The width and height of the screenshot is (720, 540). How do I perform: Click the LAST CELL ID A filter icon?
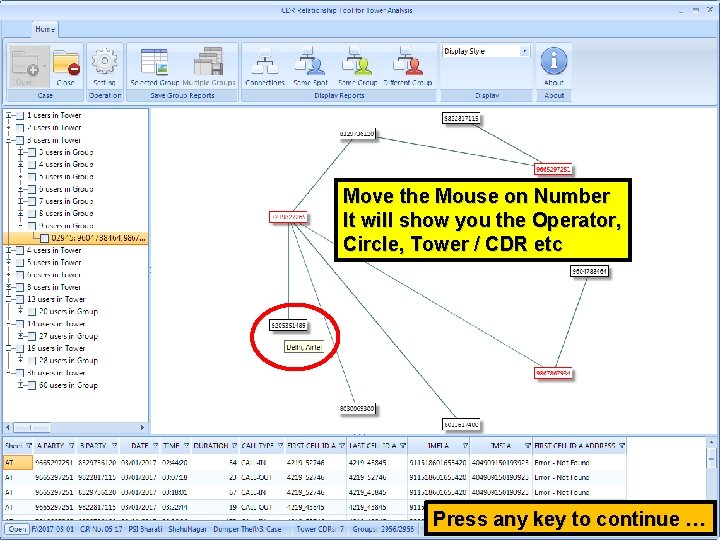click(403, 446)
